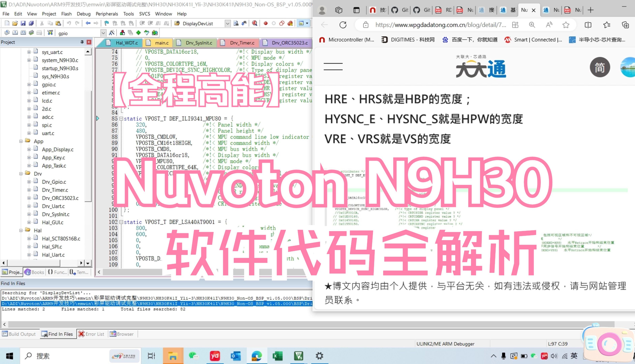Manage Run-Time Environment green diamond icon
This screenshot has height=364, width=635.
pos(138,33)
